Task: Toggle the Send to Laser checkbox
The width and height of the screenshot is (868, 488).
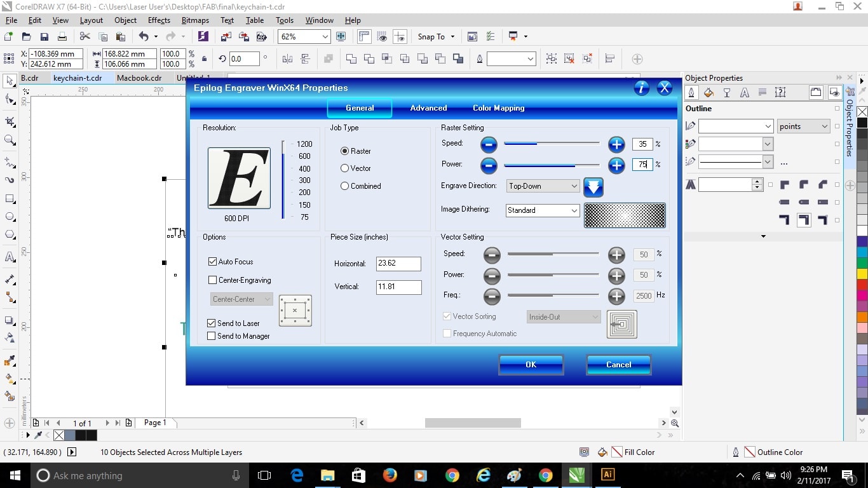Action: (212, 323)
